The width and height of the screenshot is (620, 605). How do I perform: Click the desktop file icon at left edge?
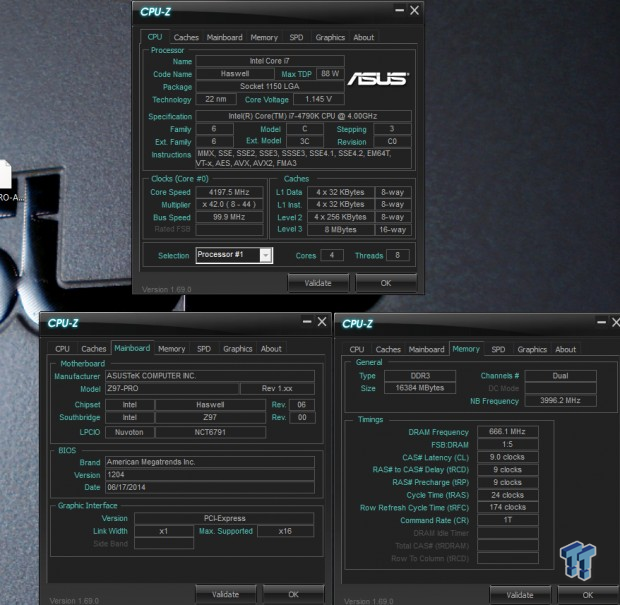pyautogui.click(x=6, y=174)
